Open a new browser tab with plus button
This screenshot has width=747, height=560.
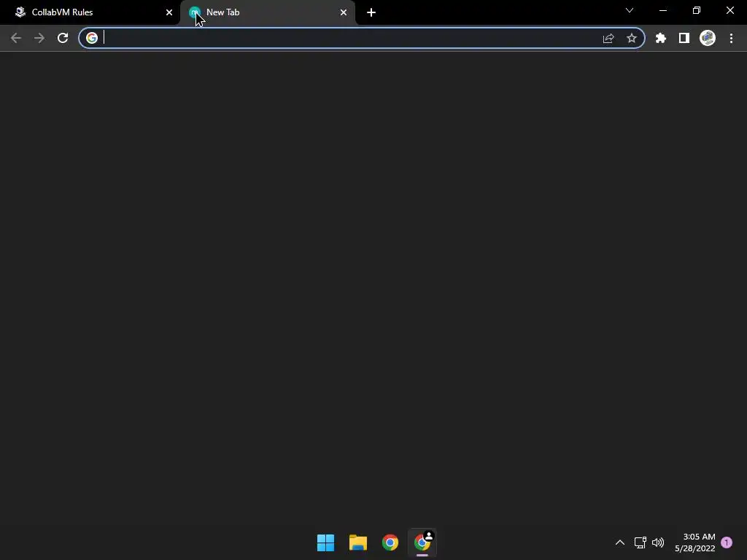pyautogui.click(x=371, y=12)
